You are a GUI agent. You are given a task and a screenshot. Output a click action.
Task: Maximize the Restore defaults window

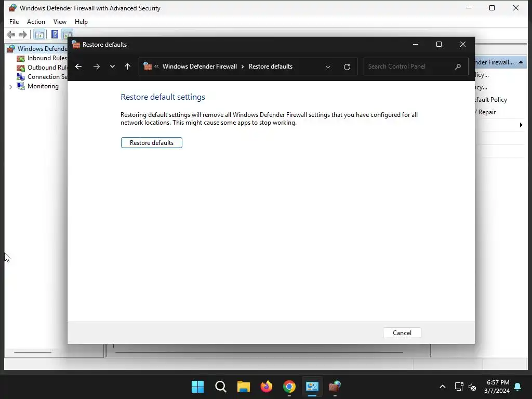(x=438, y=45)
